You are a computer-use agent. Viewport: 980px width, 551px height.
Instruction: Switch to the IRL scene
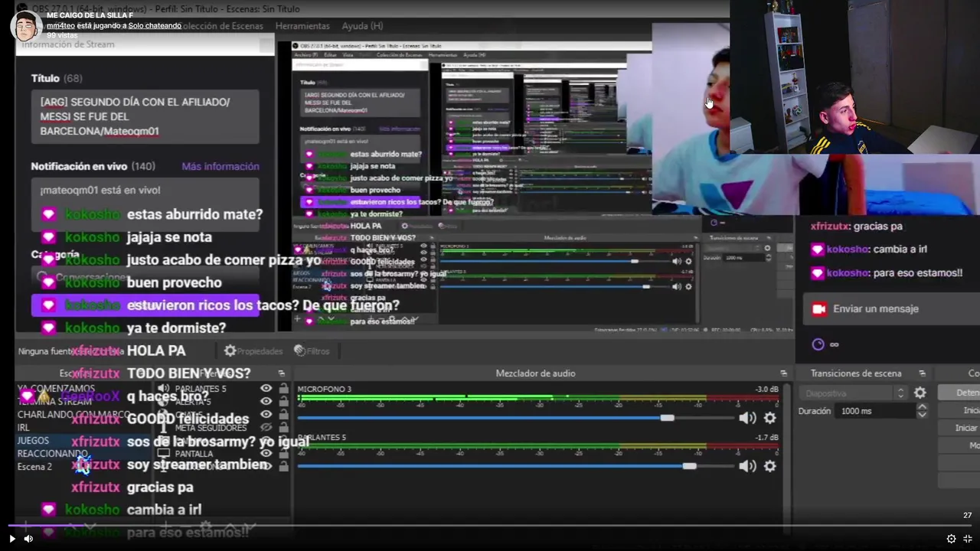point(24,428)
